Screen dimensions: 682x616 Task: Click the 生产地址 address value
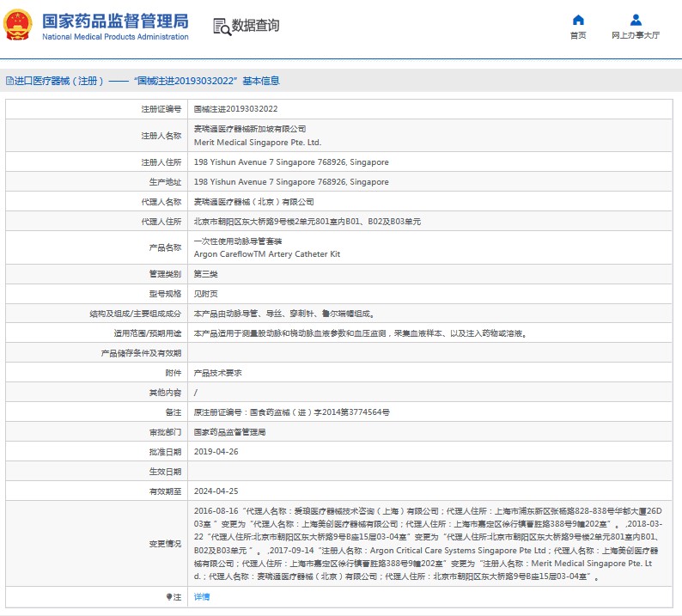[291, 182]
